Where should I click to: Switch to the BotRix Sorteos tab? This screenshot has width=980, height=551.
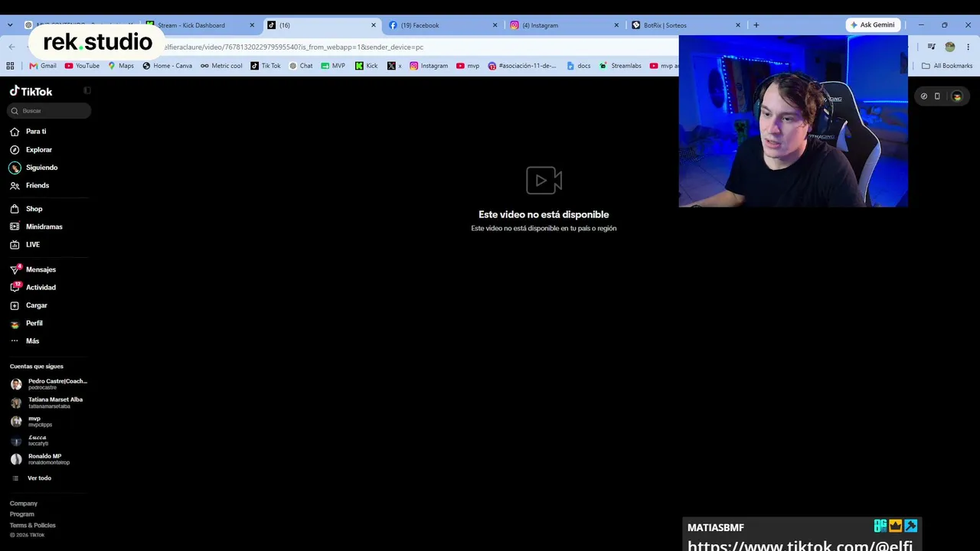pos(685,25)
